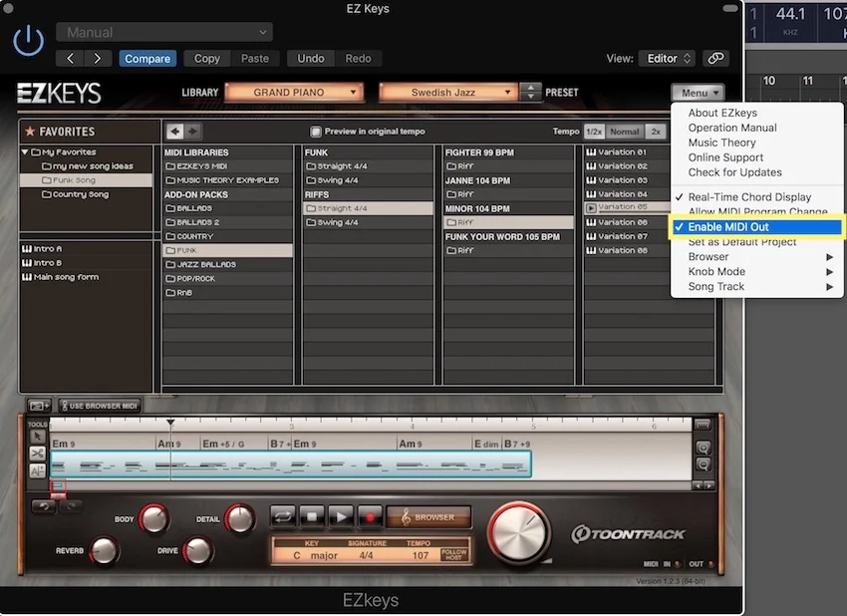Navigate browser forward arrow
The image size is (847, 616).
pyautogui.click(x=192, y=132)
